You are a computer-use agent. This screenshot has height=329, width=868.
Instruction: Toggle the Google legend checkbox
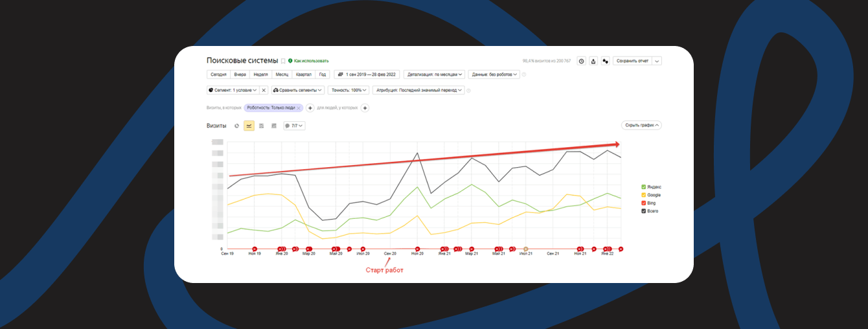643,195
